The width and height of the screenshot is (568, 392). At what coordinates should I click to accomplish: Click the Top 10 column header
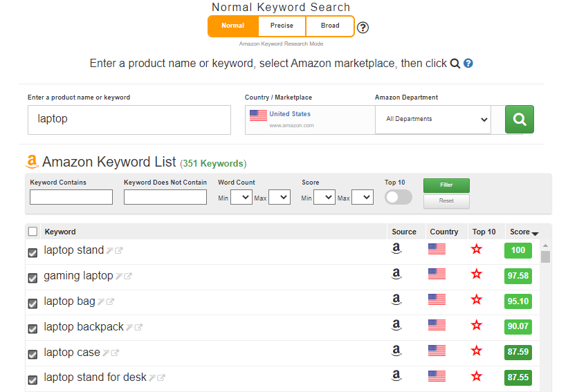484,232
